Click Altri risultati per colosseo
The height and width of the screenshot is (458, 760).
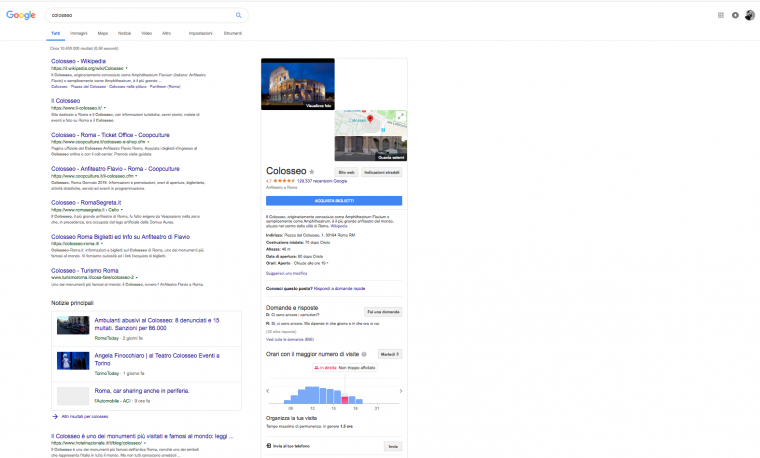click(85, 416)
